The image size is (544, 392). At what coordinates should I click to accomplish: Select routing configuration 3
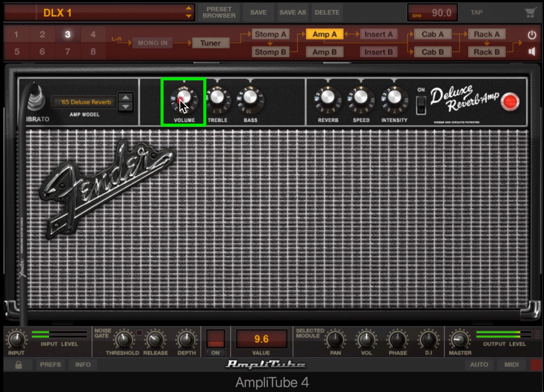(x=68, y=35)
